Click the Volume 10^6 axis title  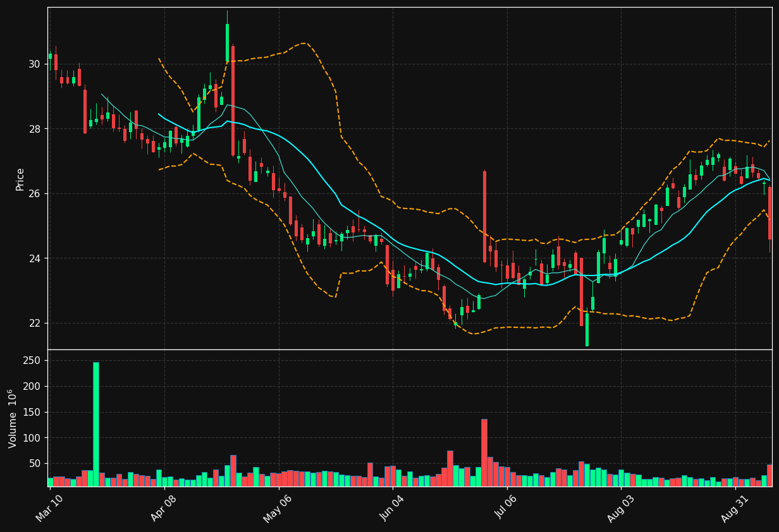pos(13,418)
